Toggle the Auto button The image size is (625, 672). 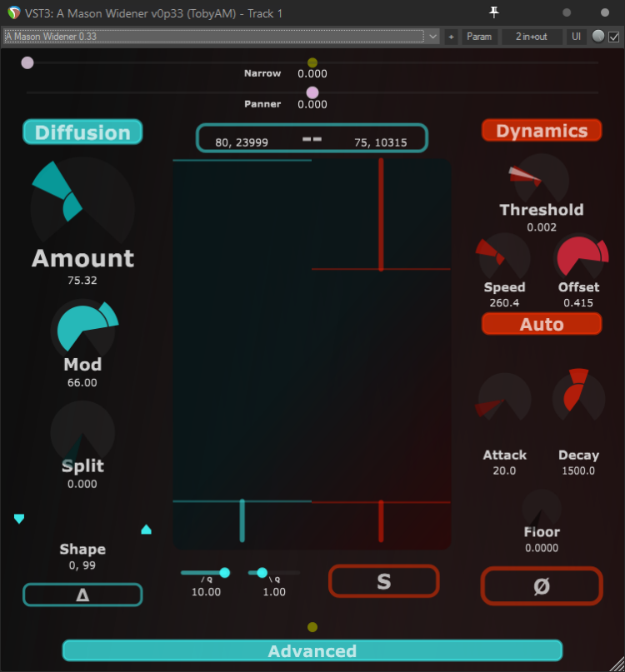tap(542, 324)
